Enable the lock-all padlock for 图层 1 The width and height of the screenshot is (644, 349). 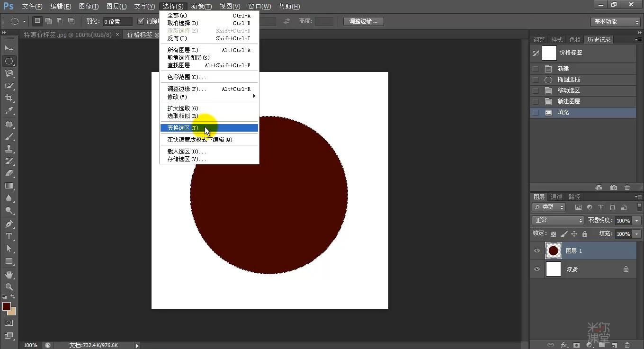pyautogui.click(x=585, y=234)
